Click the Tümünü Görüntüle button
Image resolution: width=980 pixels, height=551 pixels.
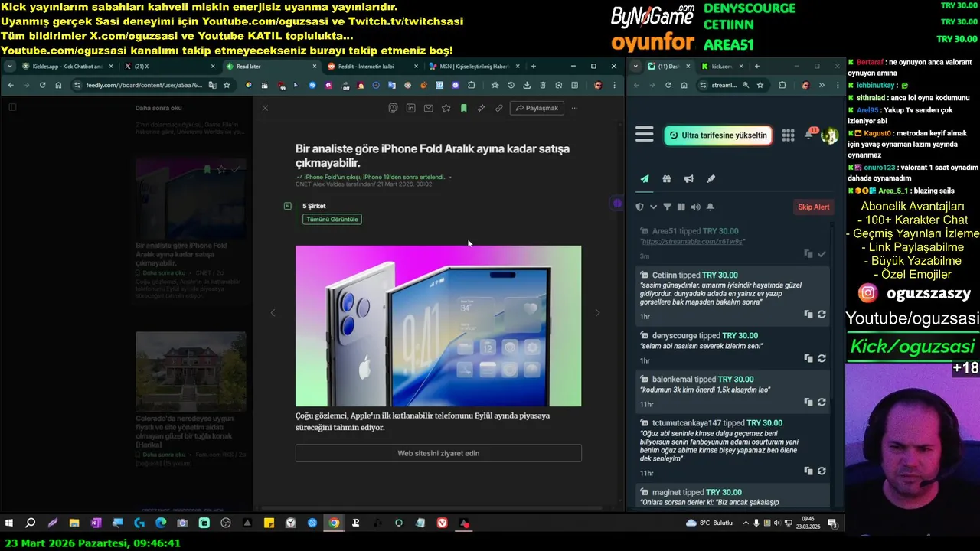click(x=332, y=219)
